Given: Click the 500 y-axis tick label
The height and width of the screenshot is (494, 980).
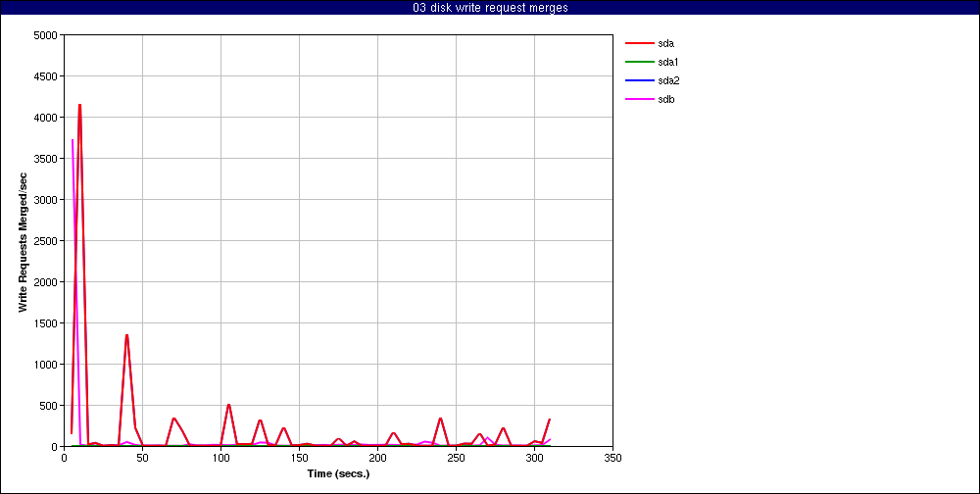Looking at the screenshot, I should 49,406.
